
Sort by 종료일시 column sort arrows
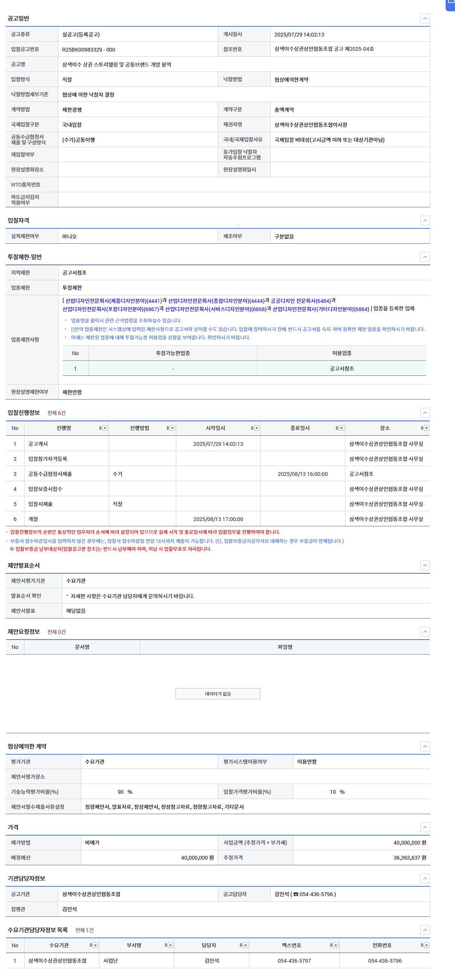coord(337,428)
